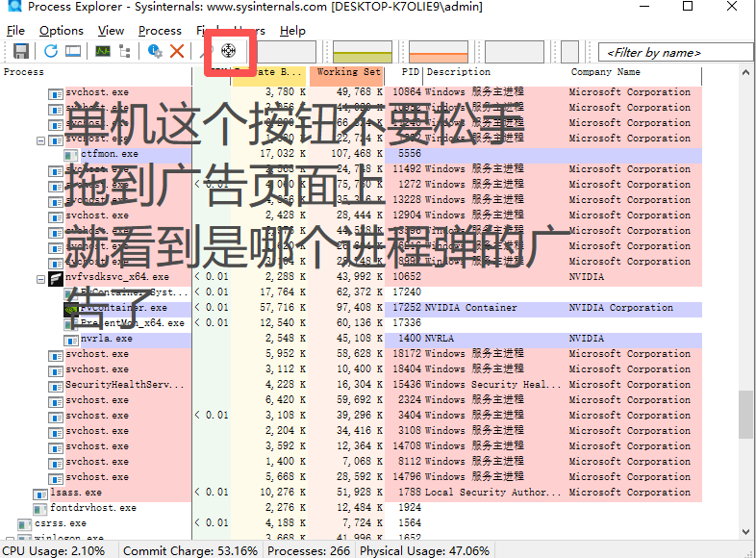Click the fontdrvhost.exe process icon
The height and width of the screenshot is (558, 756).
pos(40,510)
